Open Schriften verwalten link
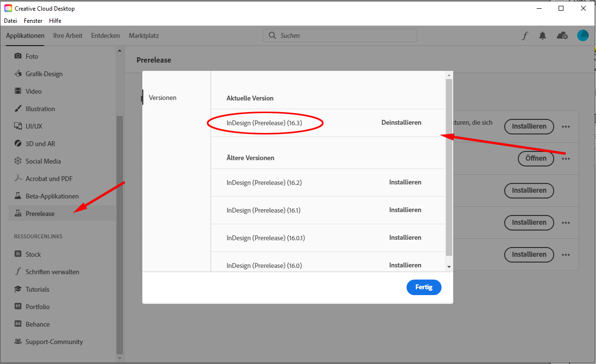The width and height of the screenshot is (596, 364). (x=52, y=272)
